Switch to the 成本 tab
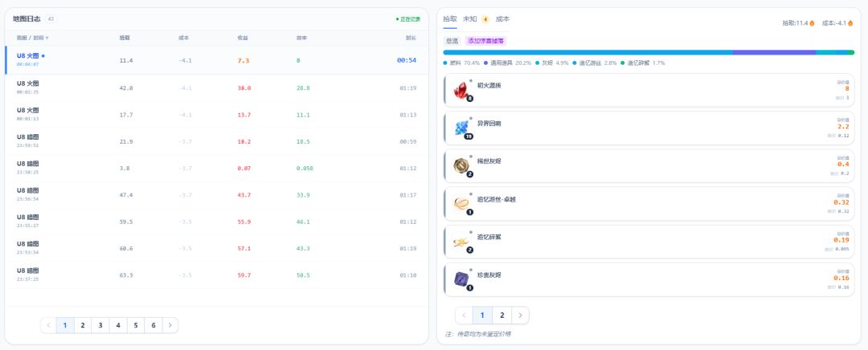 coord(502,18)
